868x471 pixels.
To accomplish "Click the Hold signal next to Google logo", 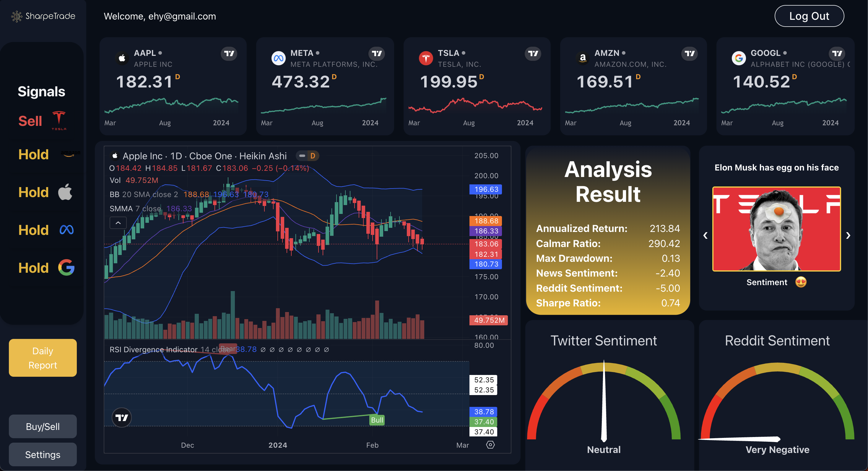I will coord(33,268).
